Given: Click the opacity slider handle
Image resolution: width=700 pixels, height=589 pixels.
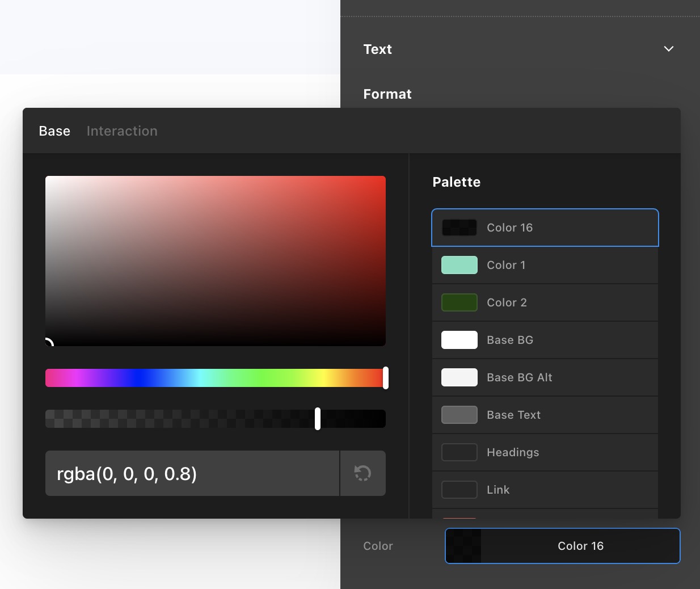Looking at the screenshot, I should tap(318, 419).
